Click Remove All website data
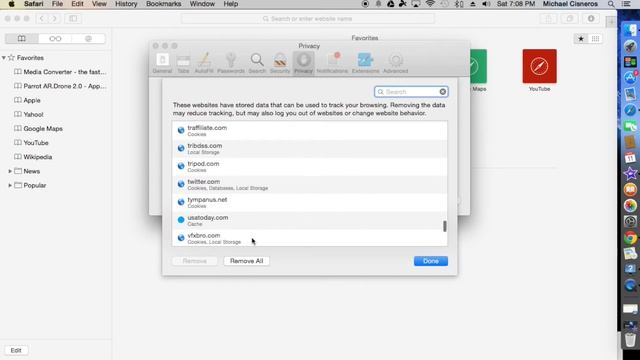640x360 pixels. pyautogui.click(x=246, y=261)
